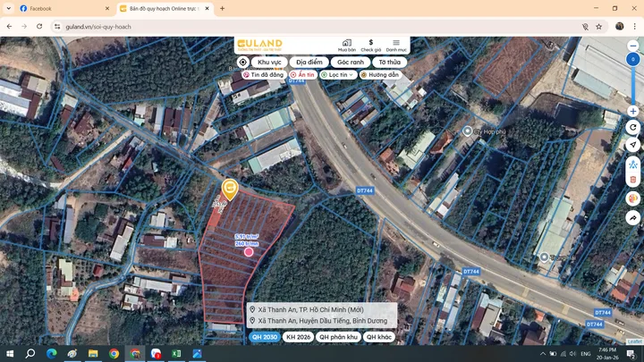Select the QH phân khu tab
This screenshot has width=644, height=362.
click(x=338, y=337)
